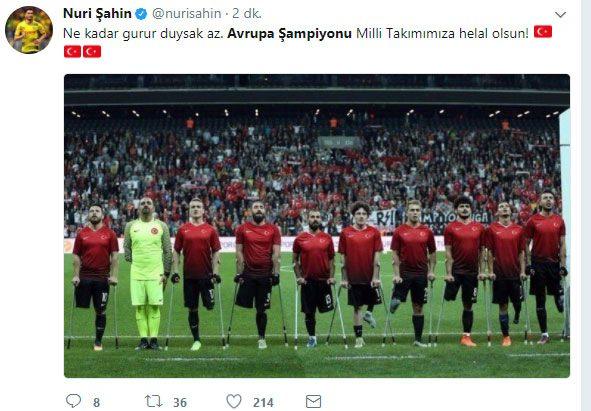Viewport: 591px width, 411px height.
Task: Like the tweet with the heart icon
Action: [234, 401]
